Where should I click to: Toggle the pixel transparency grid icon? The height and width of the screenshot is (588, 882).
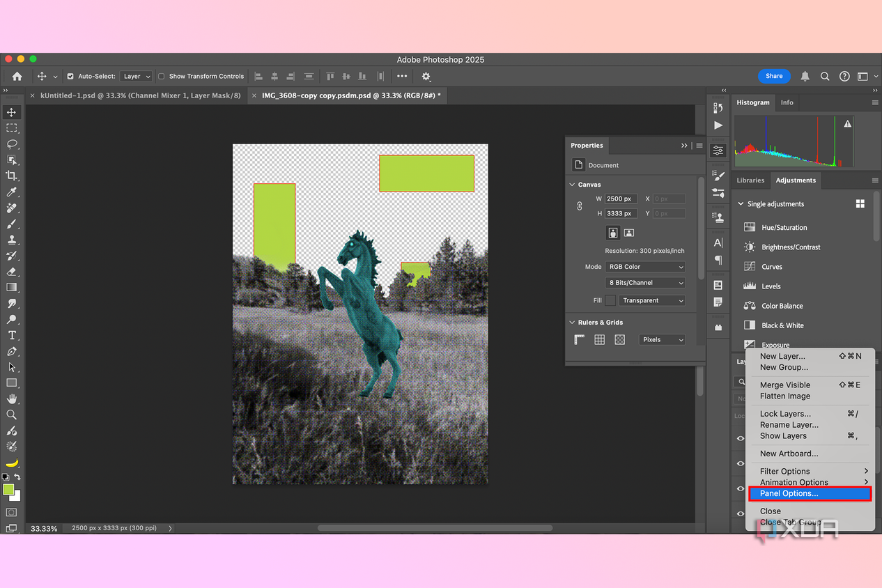[620, 339]
